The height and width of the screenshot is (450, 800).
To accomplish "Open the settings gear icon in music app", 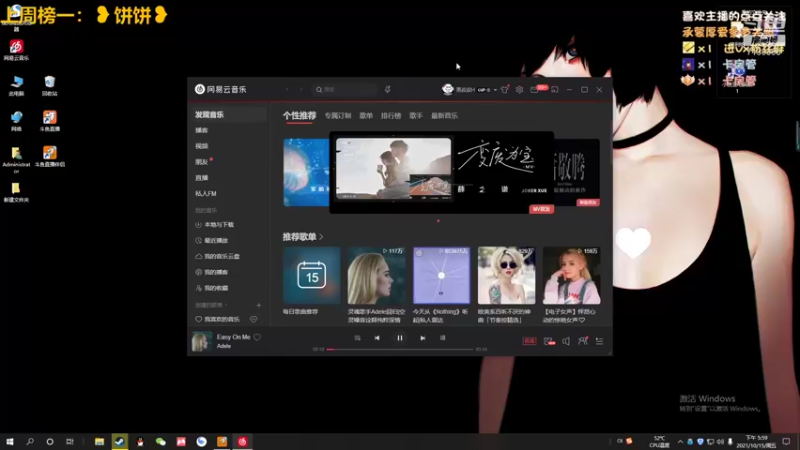I will (x=519, y=89).
